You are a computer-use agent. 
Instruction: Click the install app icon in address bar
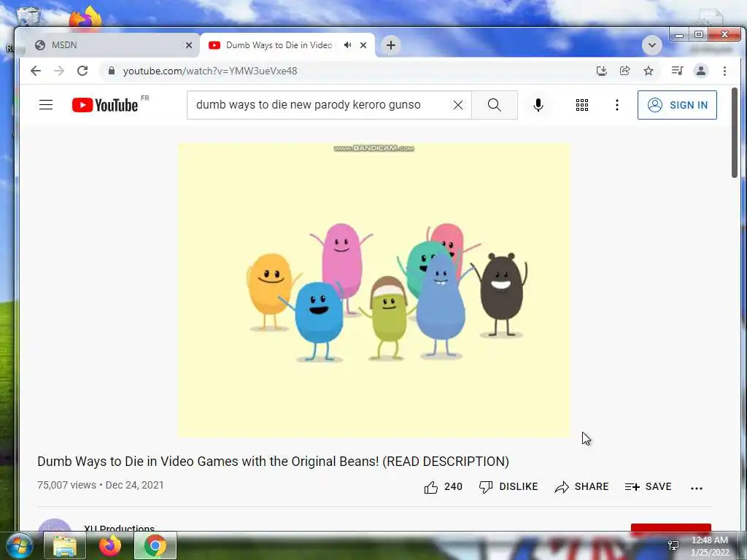(x=602, y=71)
